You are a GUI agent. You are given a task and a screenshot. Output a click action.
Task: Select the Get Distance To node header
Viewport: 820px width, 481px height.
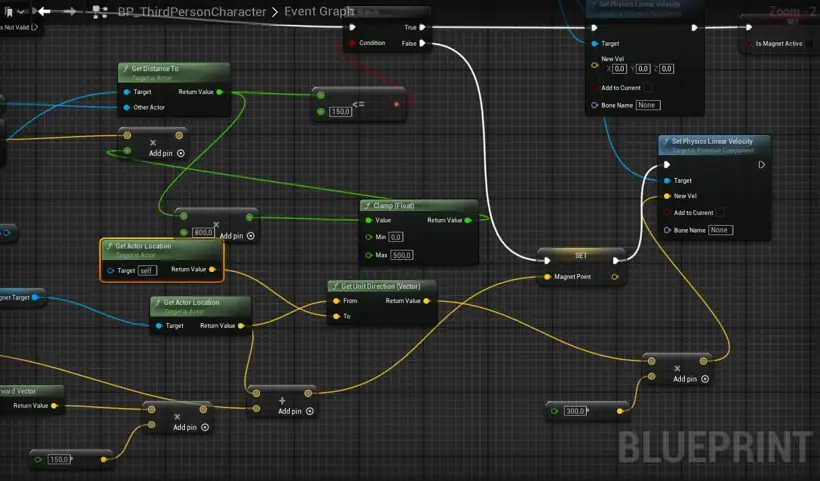point(174,72)
